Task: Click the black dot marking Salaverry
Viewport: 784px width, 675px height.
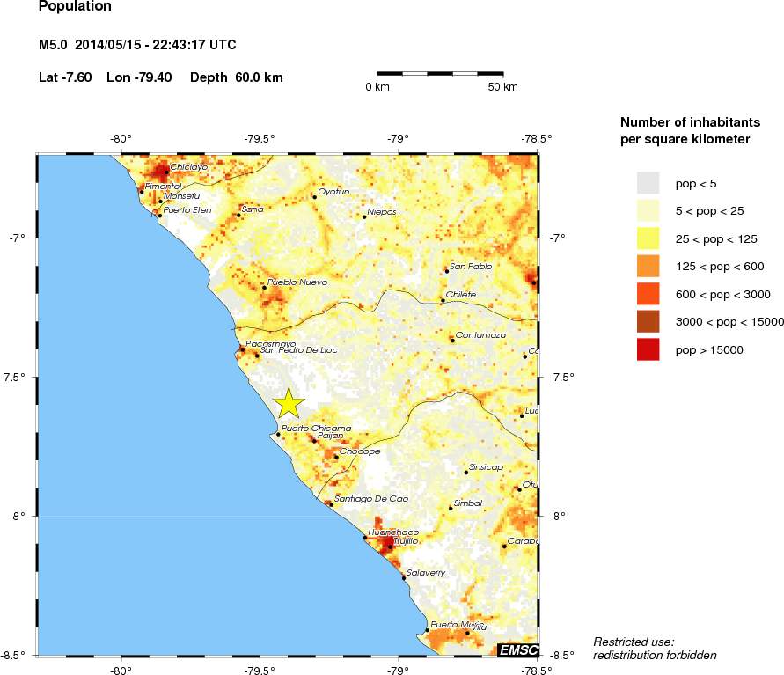Action: [404, 578]
